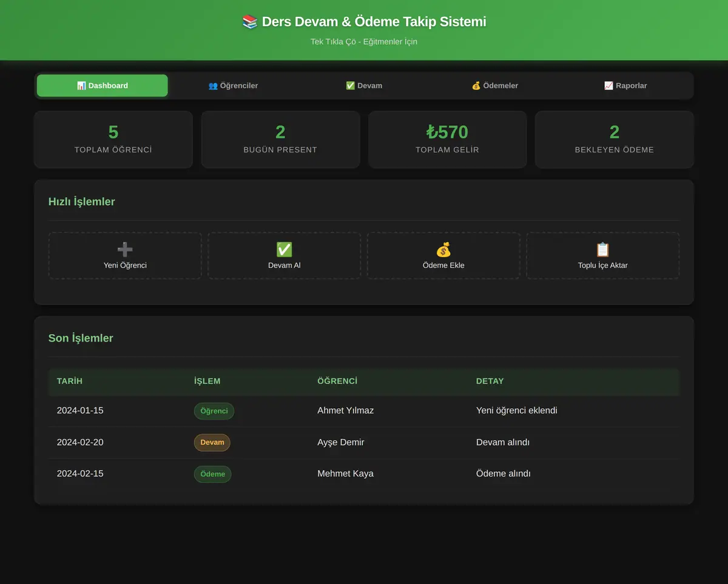Click the student name Ahmet Yılmaz
This screenshot has width=728, height=584.
click(346, 411)
